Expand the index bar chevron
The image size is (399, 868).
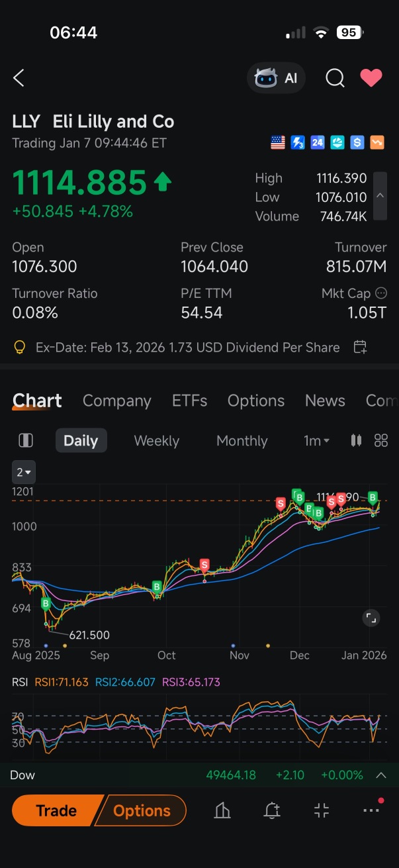(x=381, y=775)
